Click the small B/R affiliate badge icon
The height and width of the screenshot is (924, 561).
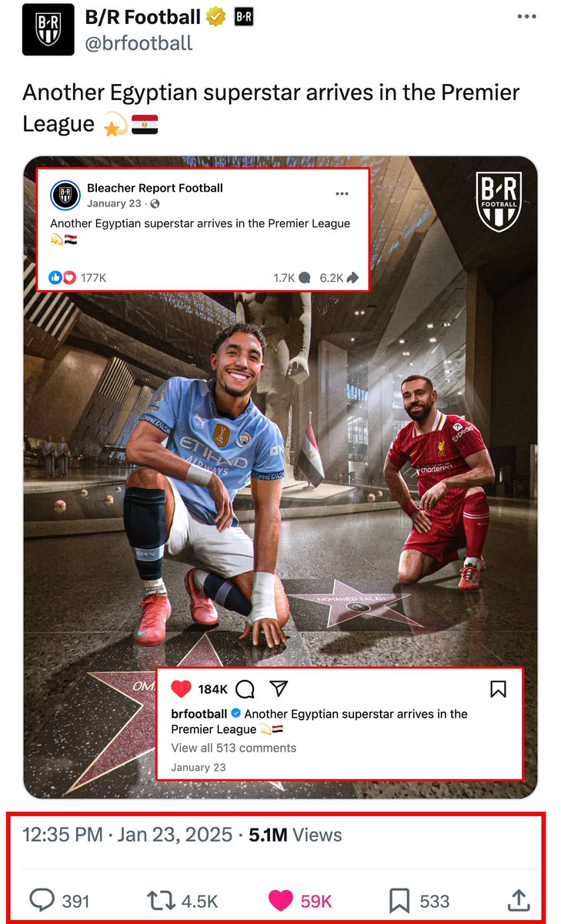[x=243, y=17]
